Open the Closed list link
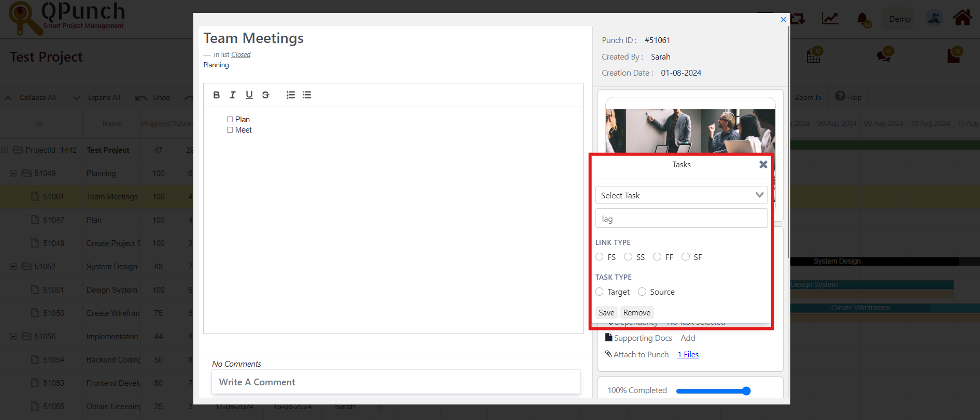This screenshot has height=420, width=980. point(240,54)
